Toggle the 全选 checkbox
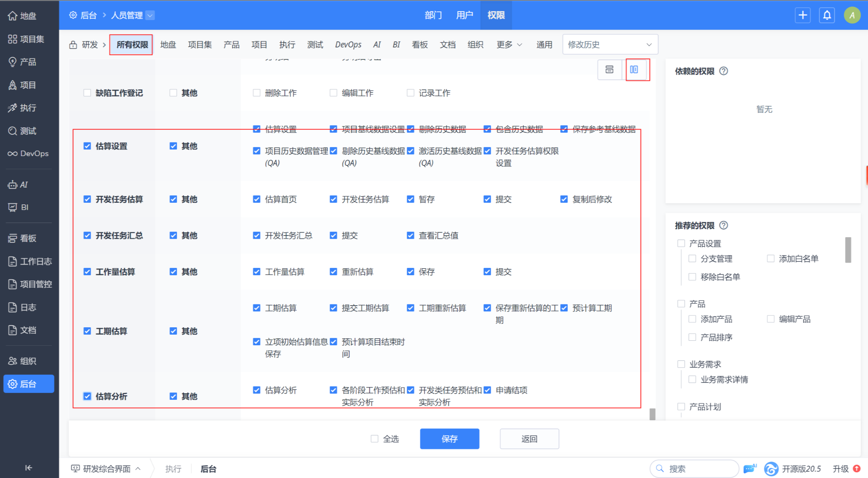This screenshot has height=478, width=868. coord(374,439)
